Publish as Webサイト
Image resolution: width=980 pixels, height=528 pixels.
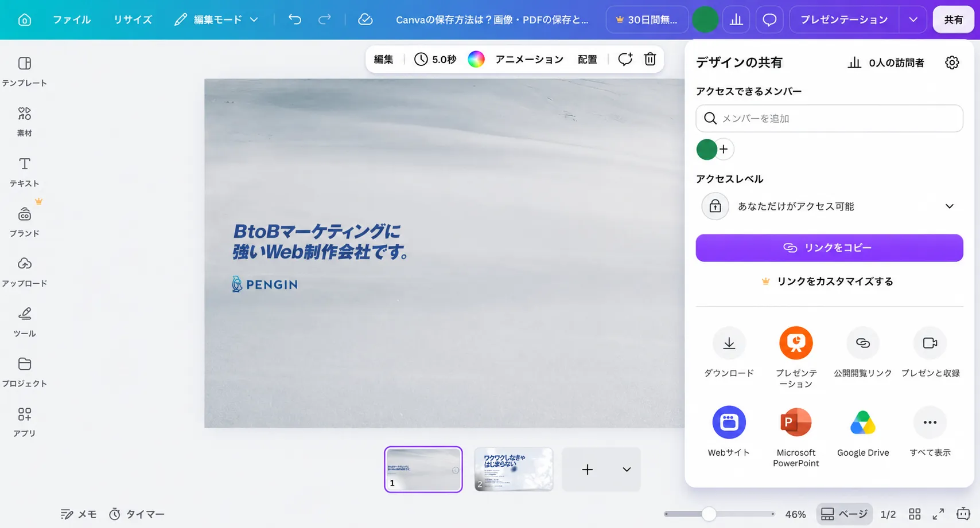[729, 431]
